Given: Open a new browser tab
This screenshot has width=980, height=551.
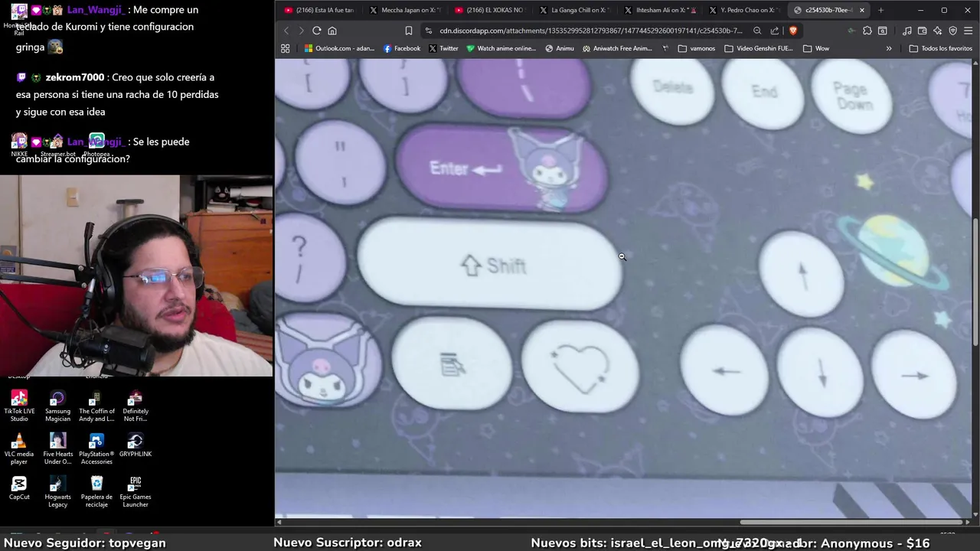Looking at the screenshot, I should 880,10.
